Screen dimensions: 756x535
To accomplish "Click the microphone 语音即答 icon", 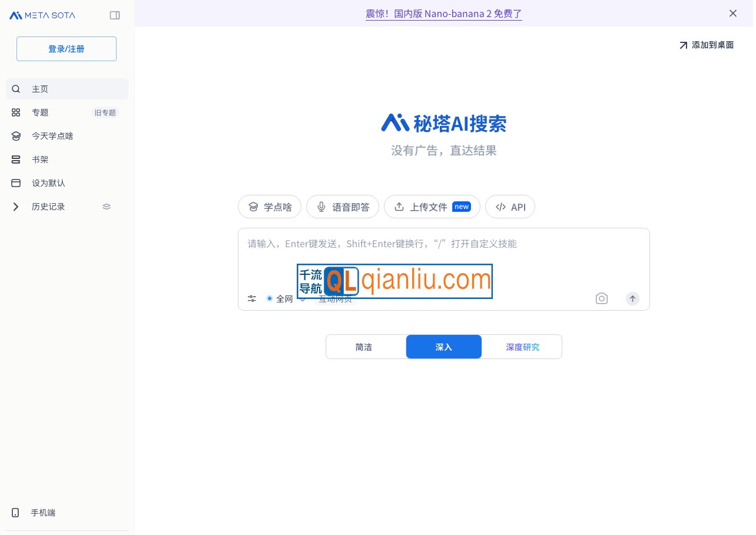I will (321, 207).
